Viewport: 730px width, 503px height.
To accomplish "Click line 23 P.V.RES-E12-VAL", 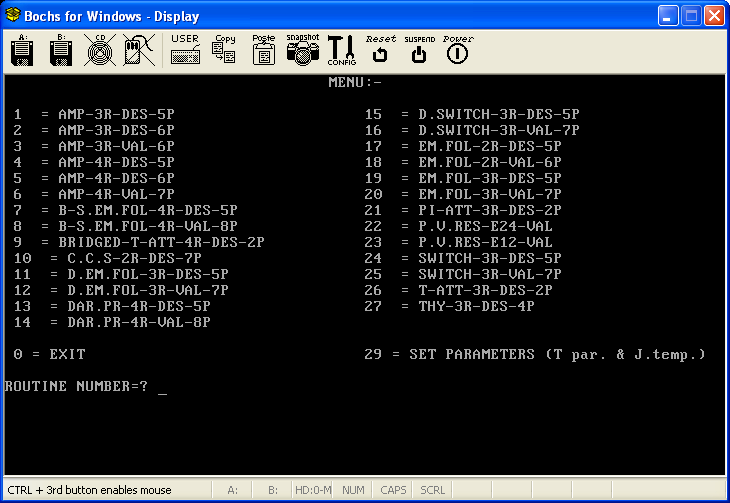I will pos(459,242).
